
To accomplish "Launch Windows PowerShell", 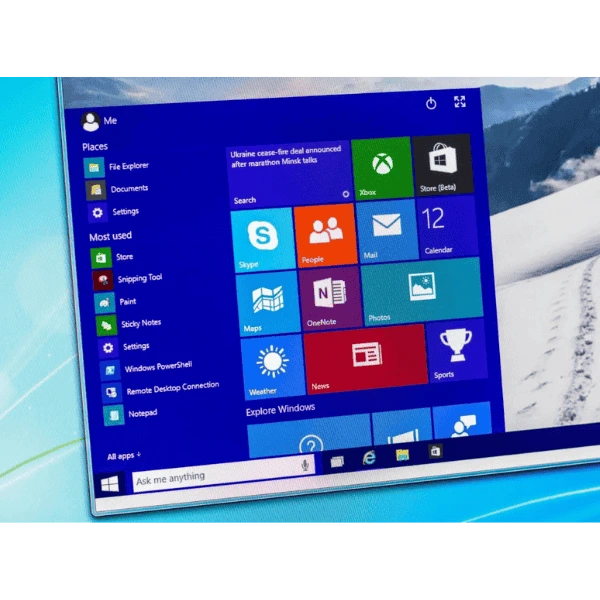I will 146,369.
